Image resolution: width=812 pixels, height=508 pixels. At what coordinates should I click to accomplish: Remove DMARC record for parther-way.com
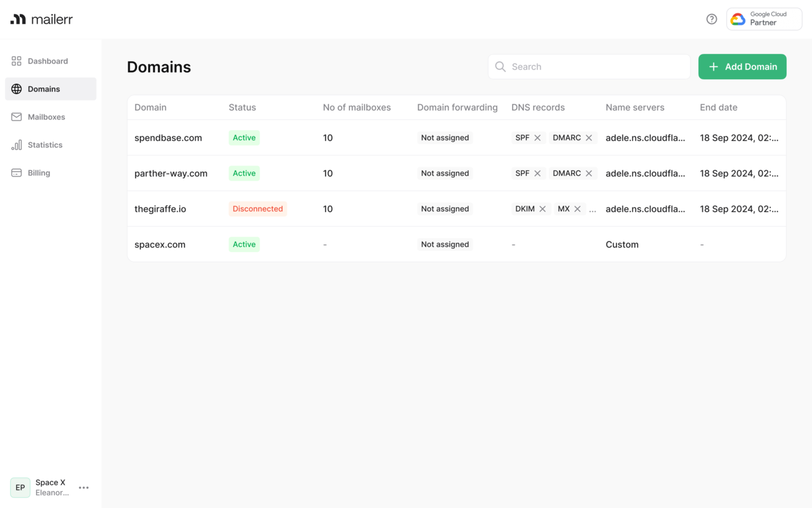(589, 173)
